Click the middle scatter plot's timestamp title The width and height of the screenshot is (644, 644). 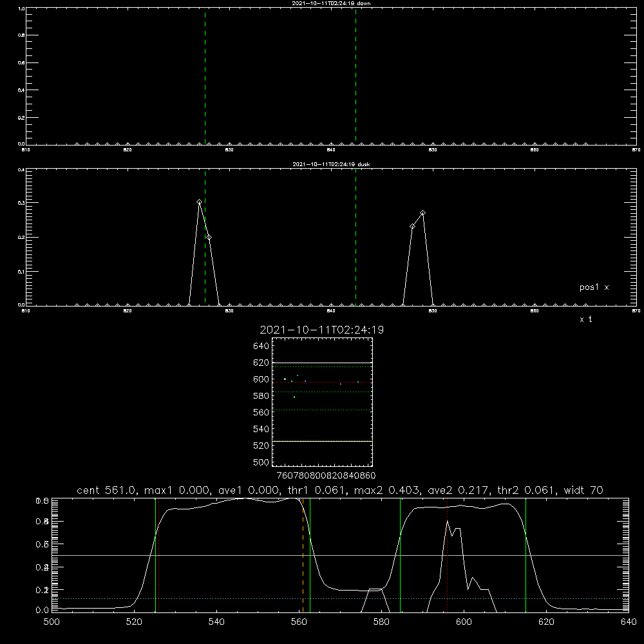321,330
